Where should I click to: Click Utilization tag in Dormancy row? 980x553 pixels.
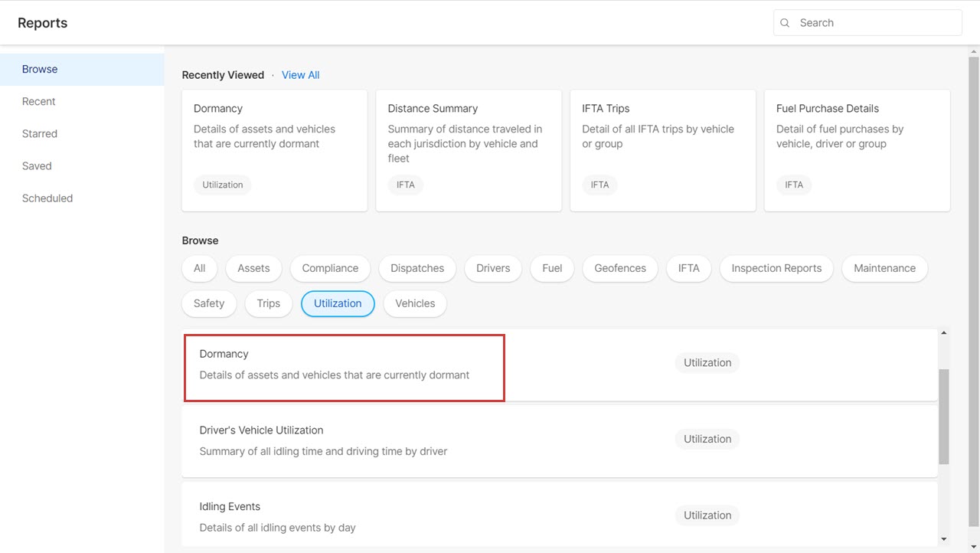(707, 363)
